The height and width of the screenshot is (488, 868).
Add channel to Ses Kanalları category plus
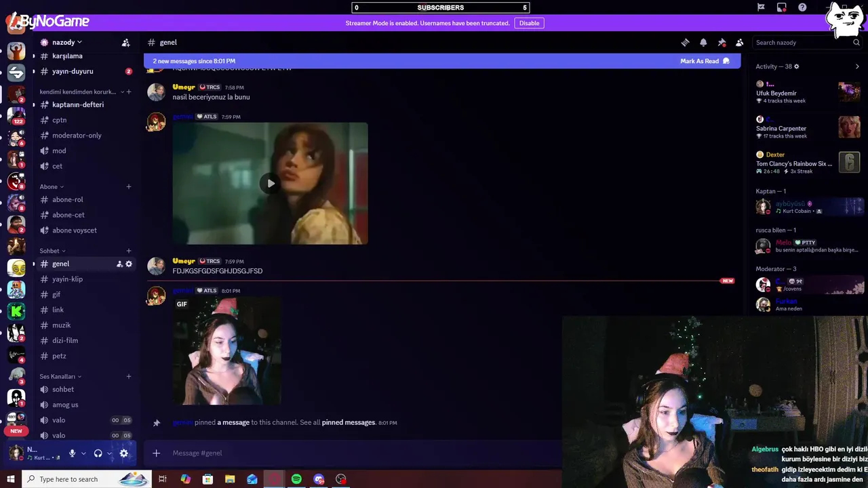click(x=129, y=376)
